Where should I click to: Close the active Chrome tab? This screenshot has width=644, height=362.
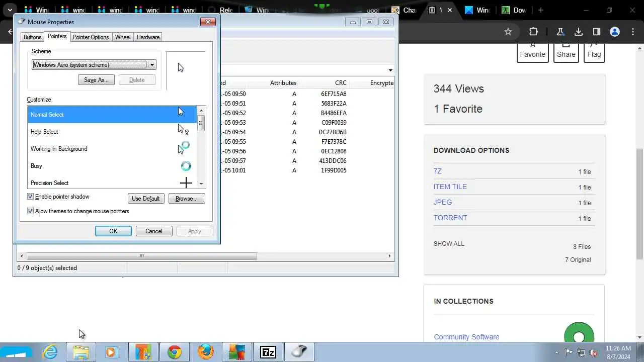tap(450, 10)
